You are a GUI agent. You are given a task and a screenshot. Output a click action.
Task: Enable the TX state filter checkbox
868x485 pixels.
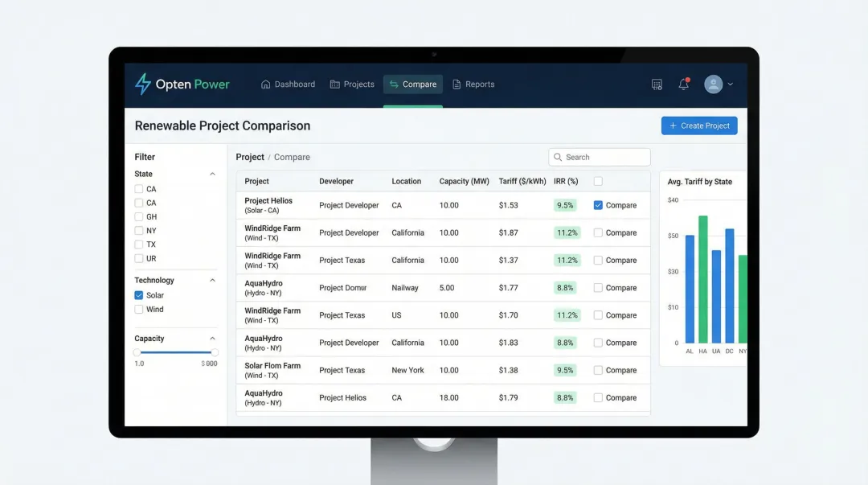pyautogui.click(x=137, y=245)
